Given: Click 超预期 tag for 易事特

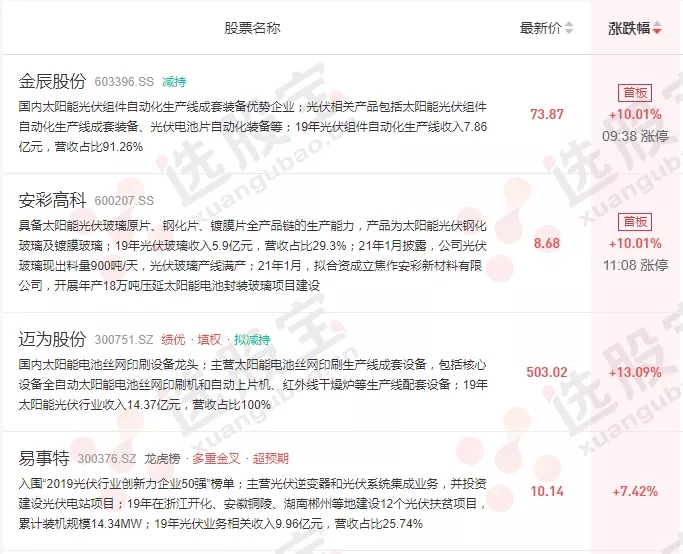Looking at the screenshot, I should tap(270, 459).
